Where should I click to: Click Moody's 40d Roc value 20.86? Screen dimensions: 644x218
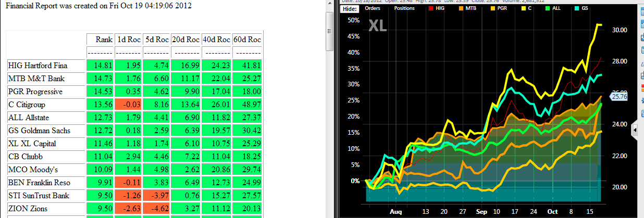[217, 170]
